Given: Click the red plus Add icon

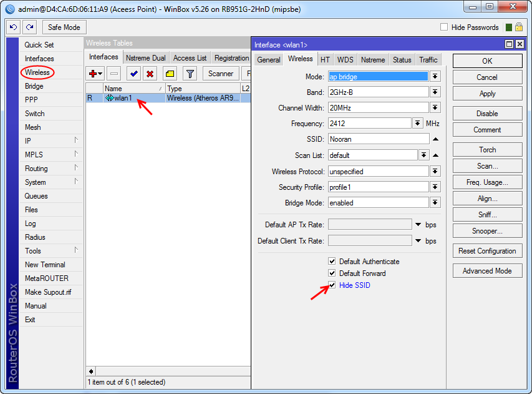Looking at the screenshot, I should tap(95, 73).
